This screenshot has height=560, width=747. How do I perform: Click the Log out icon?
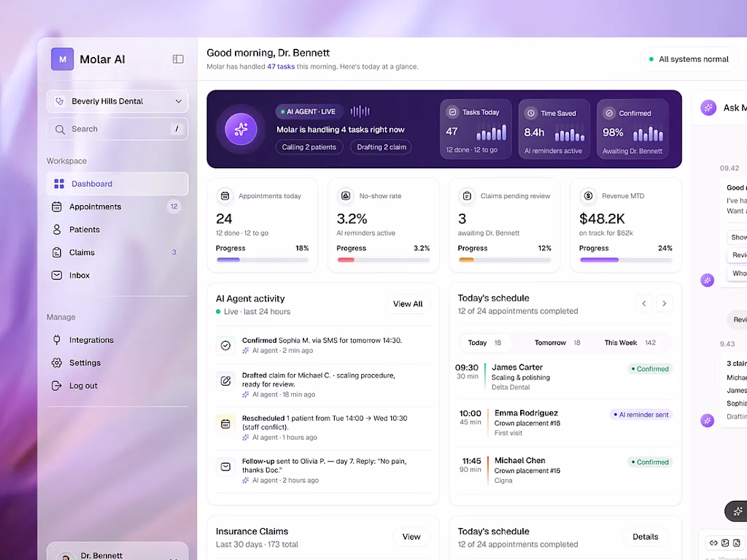[56, 386]
